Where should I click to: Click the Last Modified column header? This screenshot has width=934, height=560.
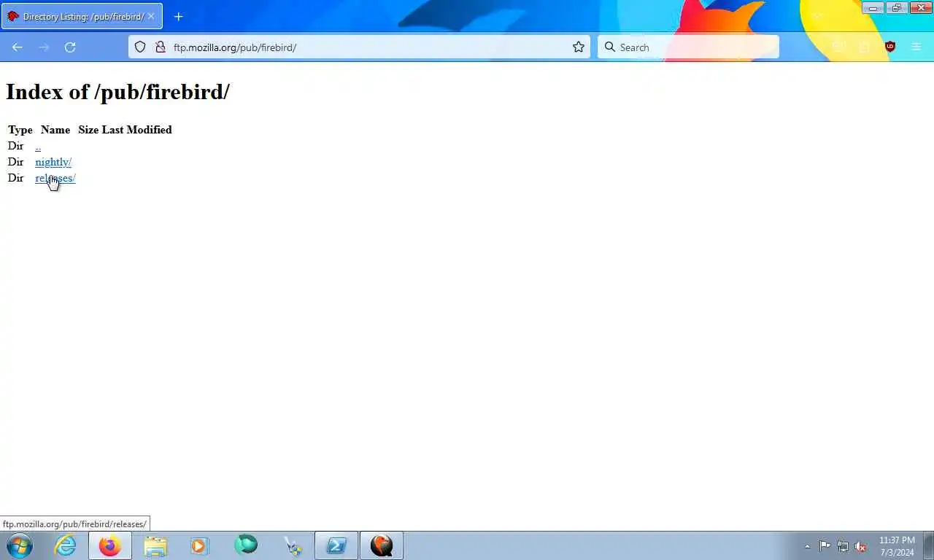point(137,130)
